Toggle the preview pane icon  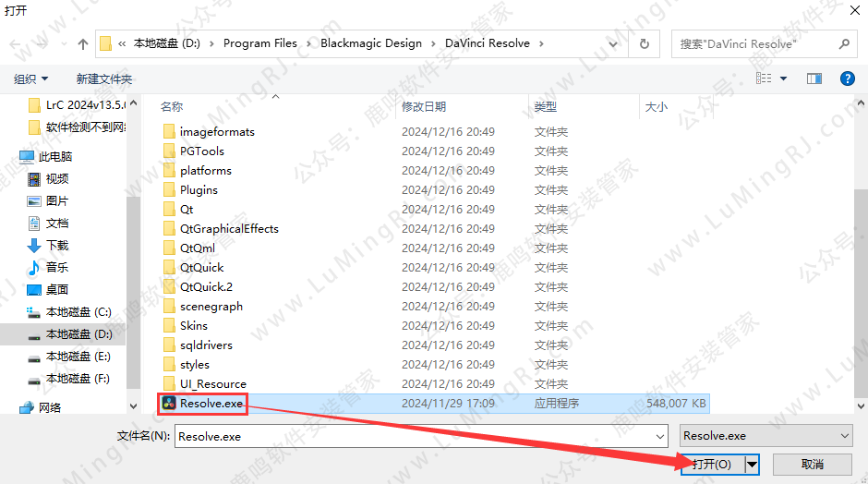click(814, 79)
